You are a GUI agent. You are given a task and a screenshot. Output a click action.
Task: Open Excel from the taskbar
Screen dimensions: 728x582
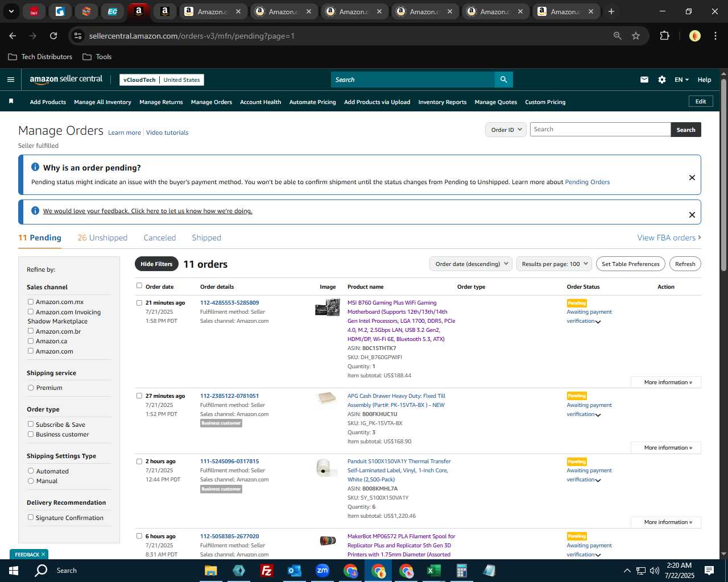point(434,571)
